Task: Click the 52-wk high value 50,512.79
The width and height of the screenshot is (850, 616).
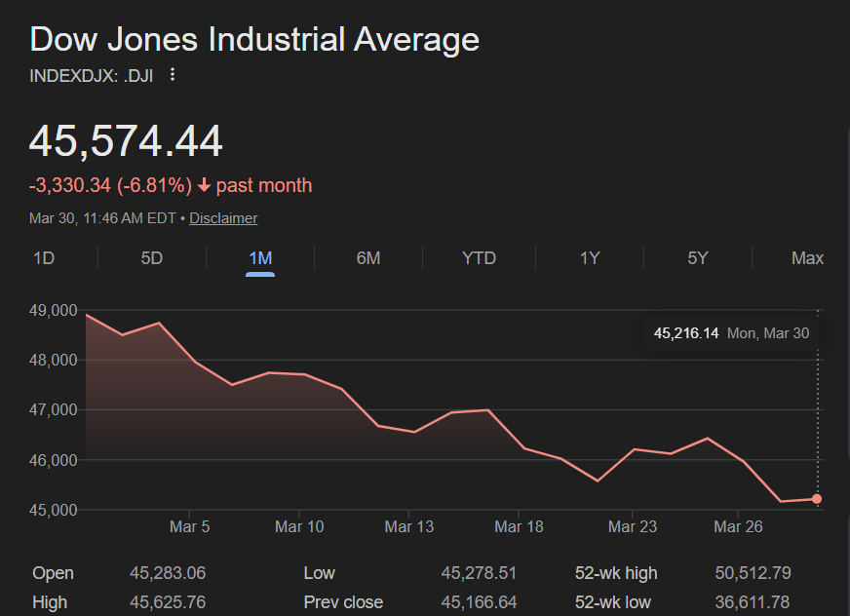Action: [x=753, y=573]
